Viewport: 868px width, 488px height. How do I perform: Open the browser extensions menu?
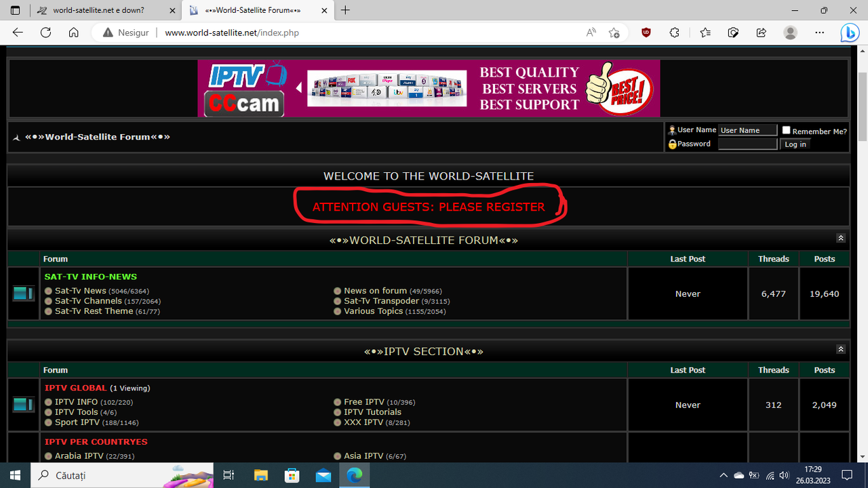click(x=674, y=33)
